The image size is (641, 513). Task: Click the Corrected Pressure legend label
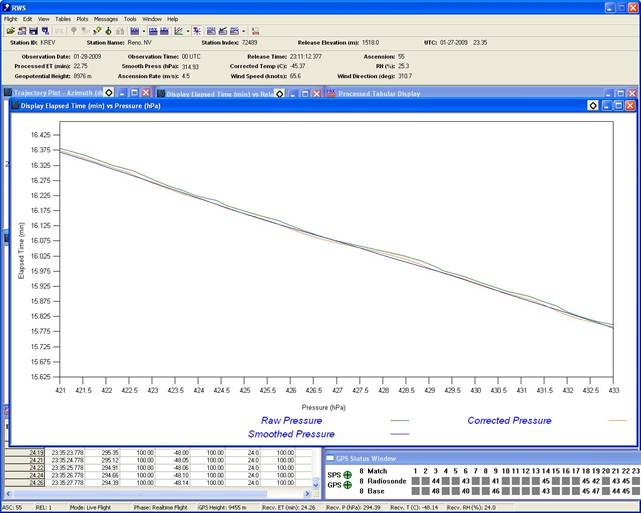click(509, 421)
